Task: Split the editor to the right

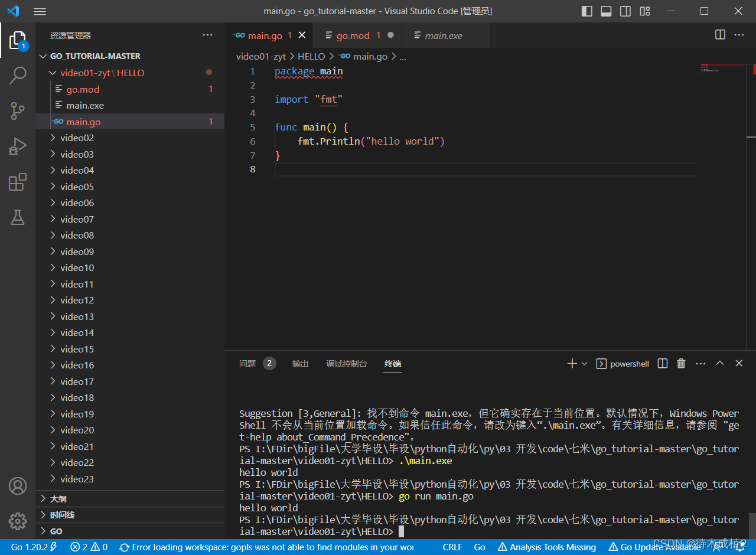Action: tap(720, 35)
